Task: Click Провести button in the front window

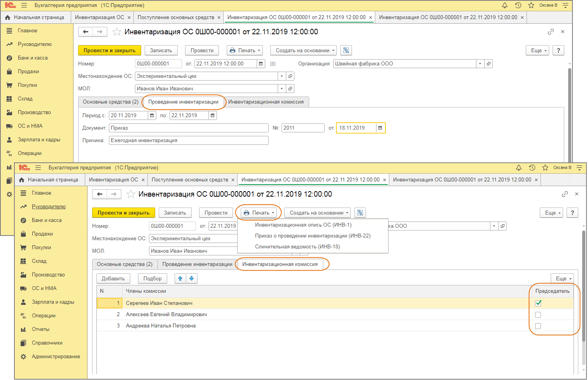Action: tap(216, 213)
